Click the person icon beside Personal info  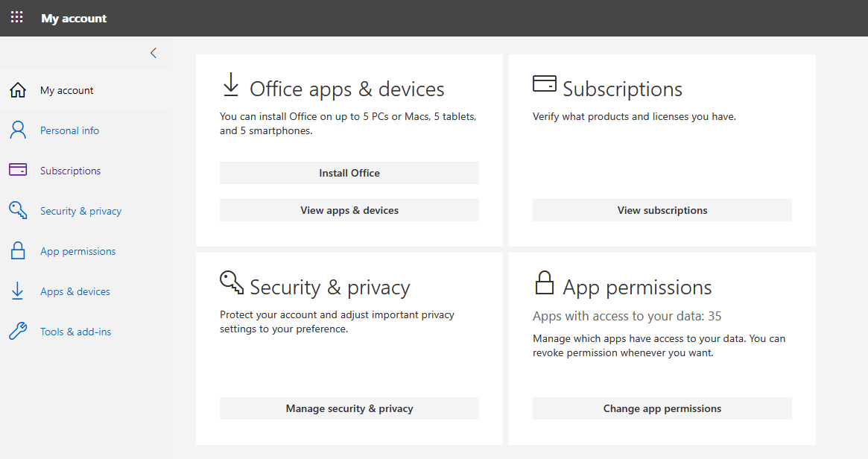pos(18,130)
